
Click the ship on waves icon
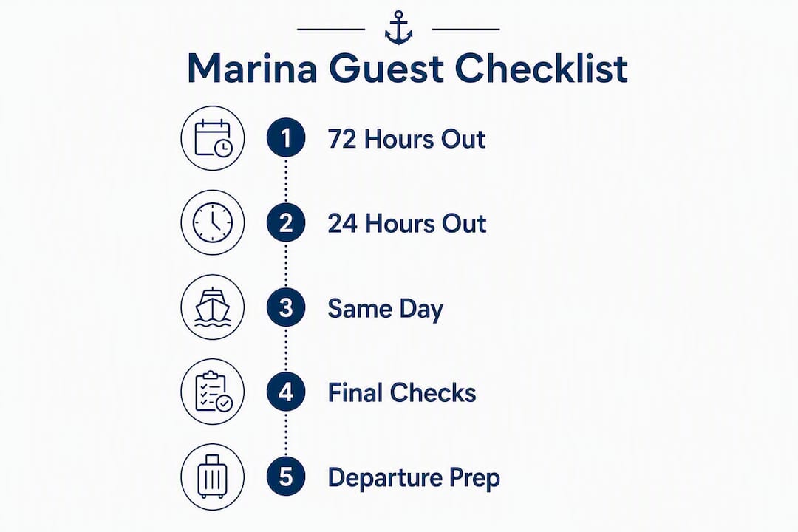click(x=213, y=307)
